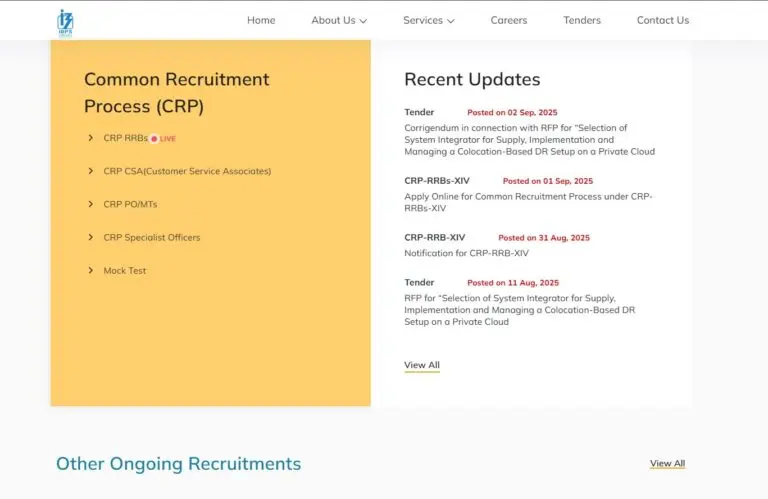Open the CRP Specialist Officers link
This screenshot has width=768, height=499.
click(x=152, y=238)
